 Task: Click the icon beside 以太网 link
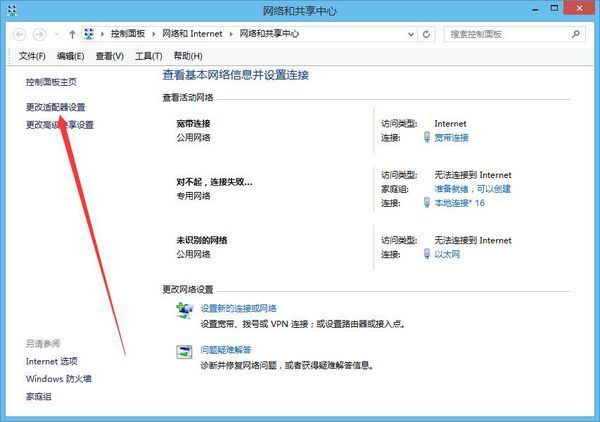pos(427,254)
